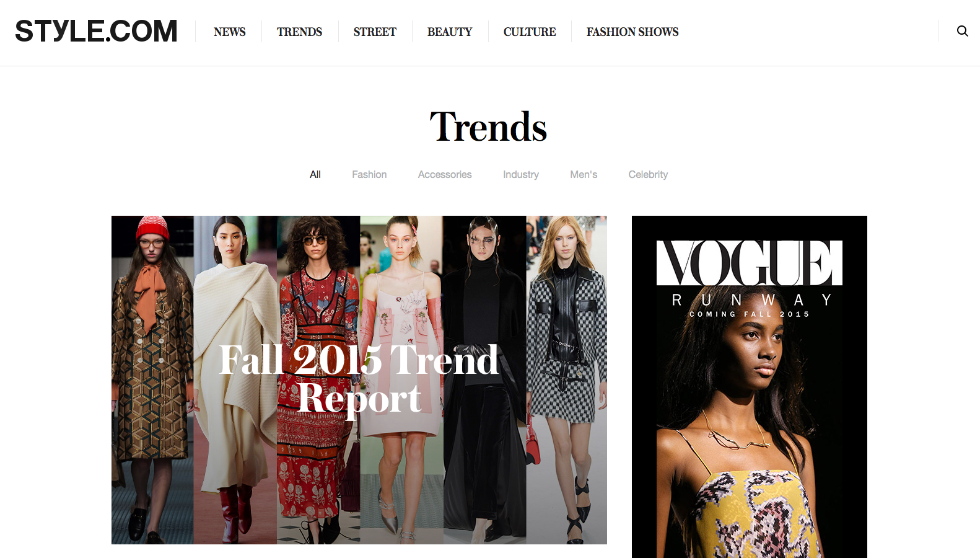Select the All filter tab
The height and width of the screenshot is (558, 980).
[315, 174]
